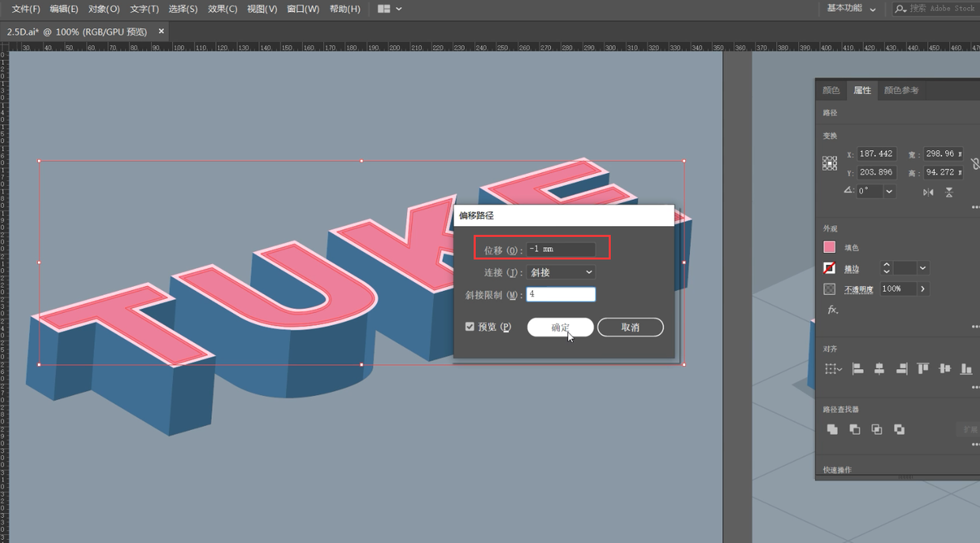
Task: Toggle the 预览 preview checkbox
Action: click(470, 326)
